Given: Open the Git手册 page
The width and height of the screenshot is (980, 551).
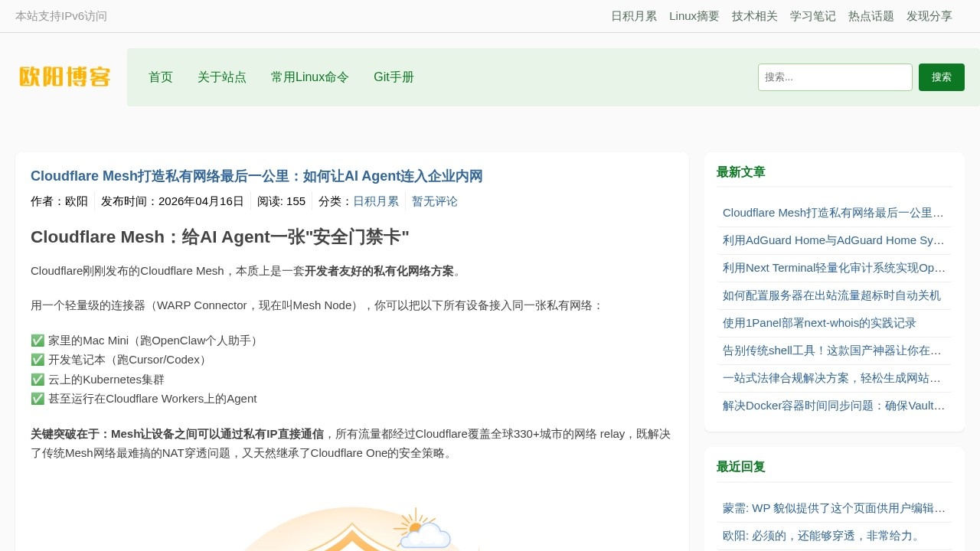Looking at the screenshot, I should [x=394, y=77].
